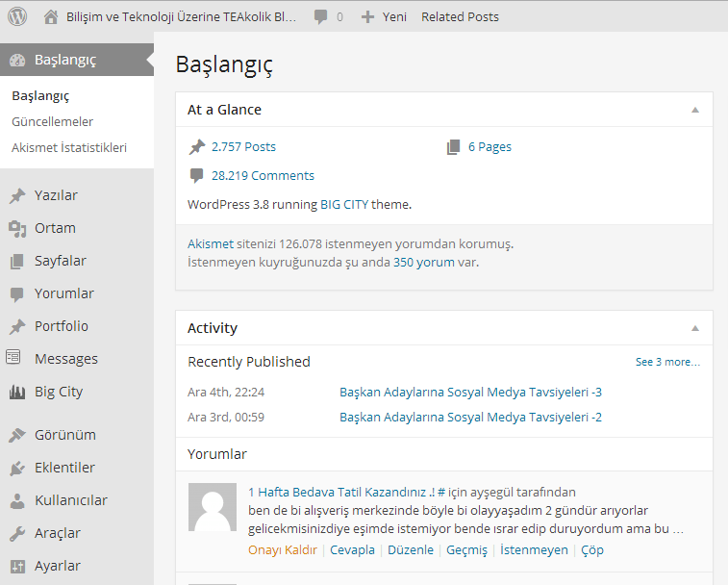Image resolution: width=728 pixels, height=585 pixels.
Task: Open the comments bubble in admin bar
Action: (x=320, y=17)
